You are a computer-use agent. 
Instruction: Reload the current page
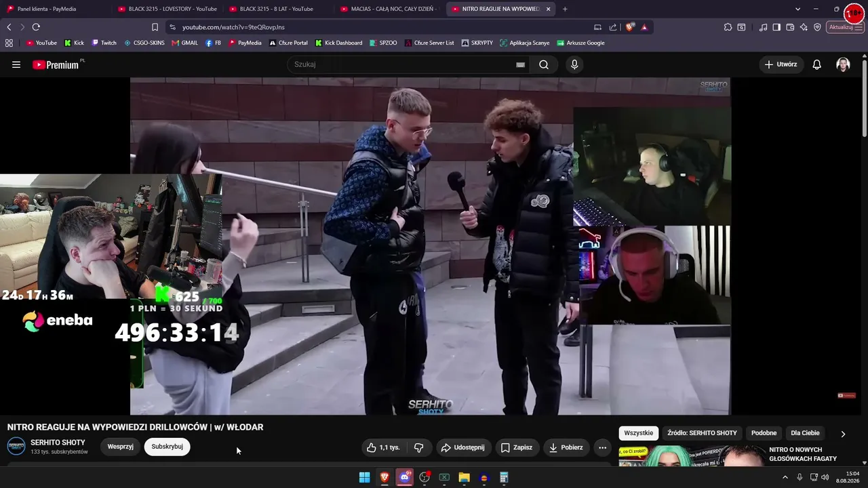point(36,27)
